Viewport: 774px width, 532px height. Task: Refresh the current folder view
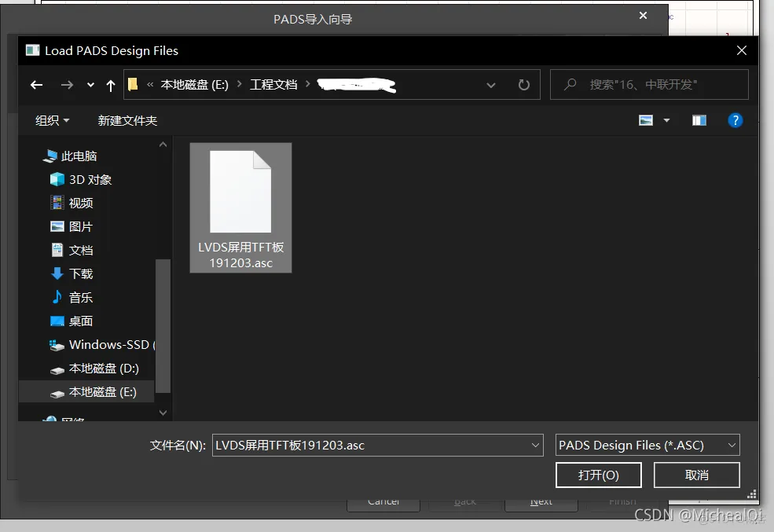524,85
